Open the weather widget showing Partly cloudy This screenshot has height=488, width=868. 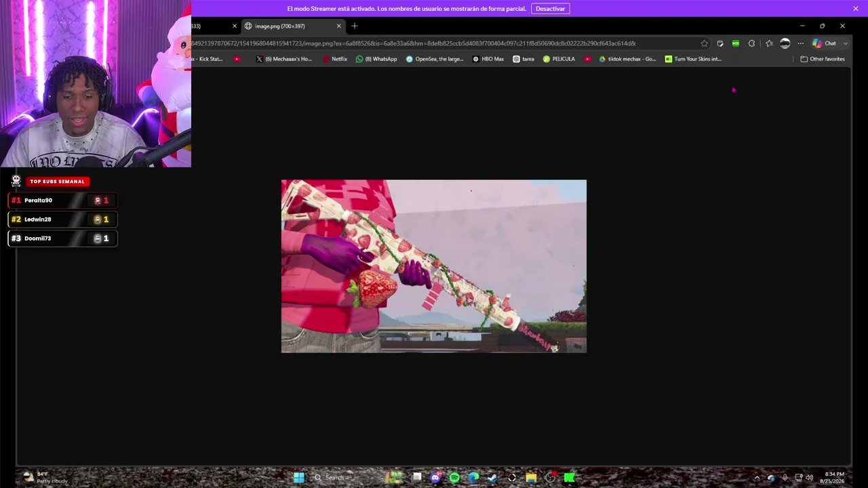point(45,477)
